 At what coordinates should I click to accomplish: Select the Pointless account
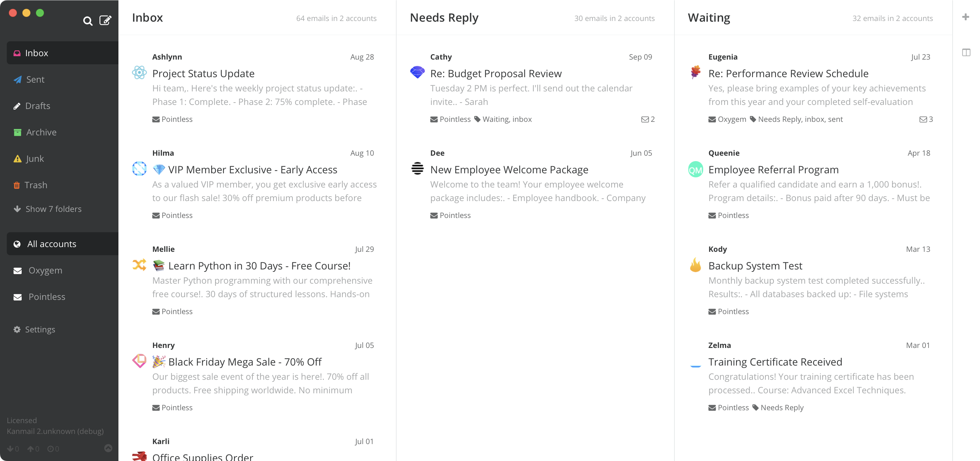47,296
